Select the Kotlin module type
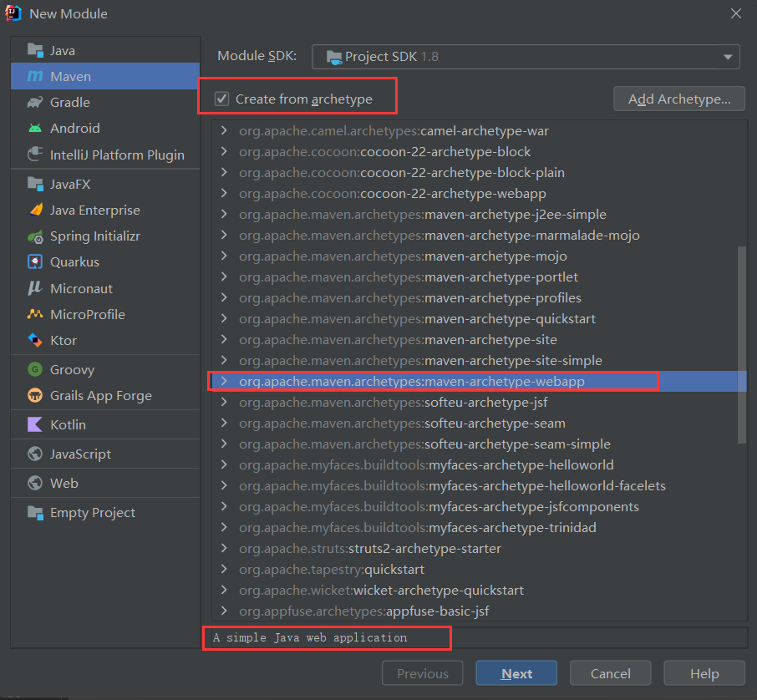 pos(105,424)
